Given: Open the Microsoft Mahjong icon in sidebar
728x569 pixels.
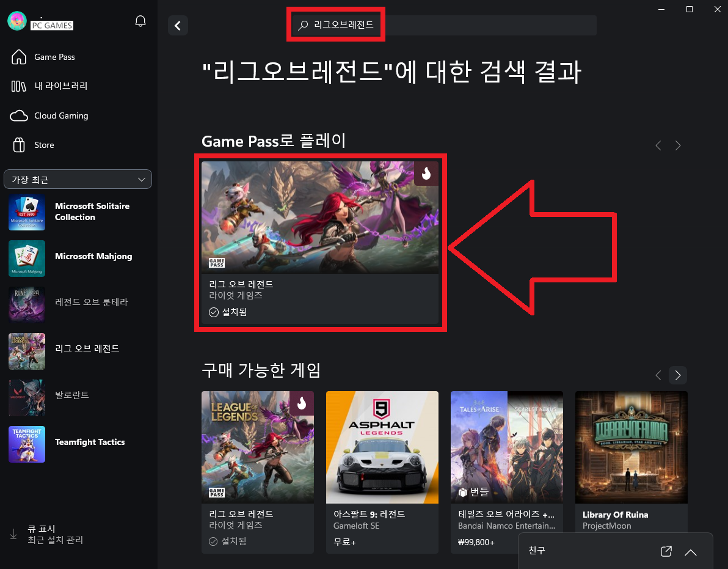Looking at the screenshot, I should (27, 259).
